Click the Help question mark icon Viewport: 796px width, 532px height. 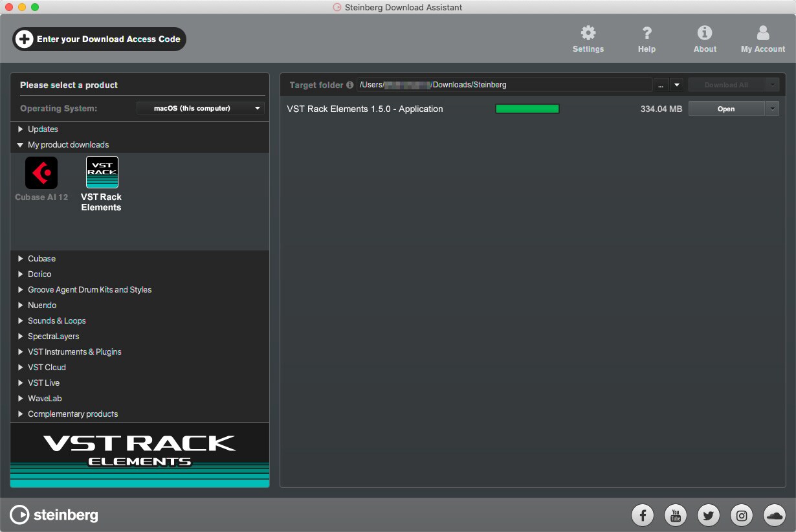[647, 33]
